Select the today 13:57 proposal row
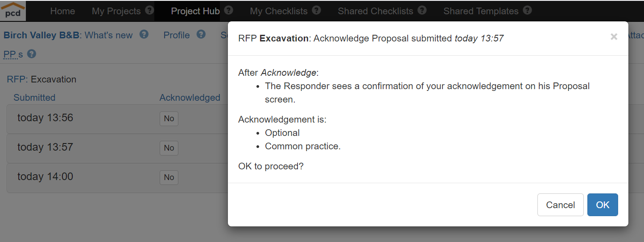644x242 pixels. (x=117, y=148)
